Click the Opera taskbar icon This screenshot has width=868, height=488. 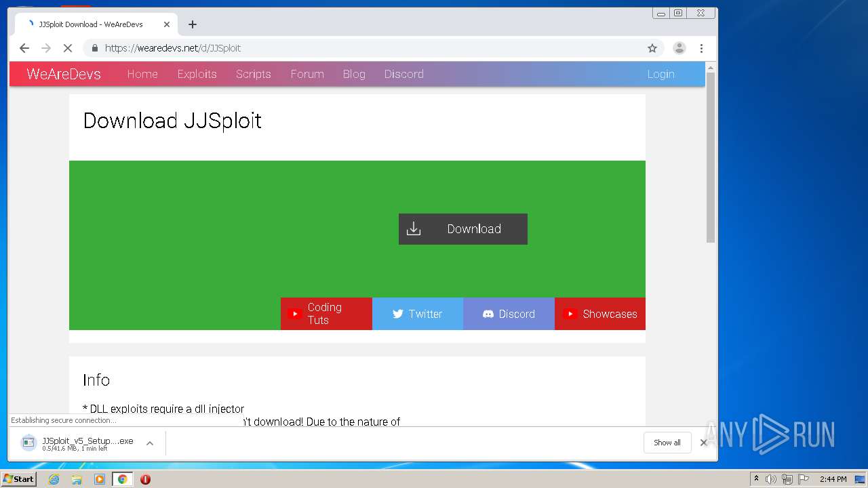pos(145,479)
